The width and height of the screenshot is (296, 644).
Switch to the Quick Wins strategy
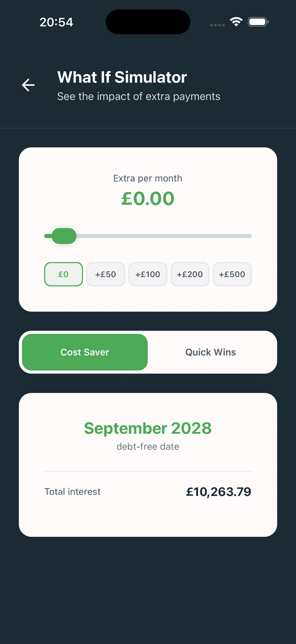[x=210, y=352]
